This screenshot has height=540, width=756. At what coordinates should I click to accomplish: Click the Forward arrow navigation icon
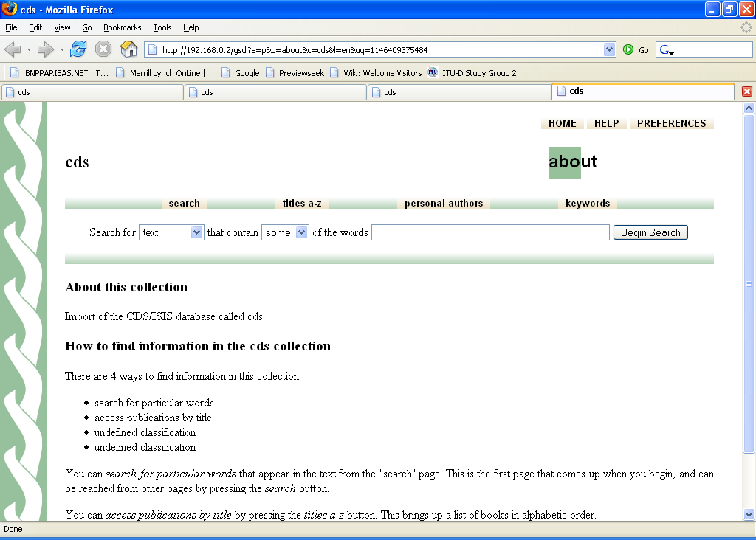46,50
